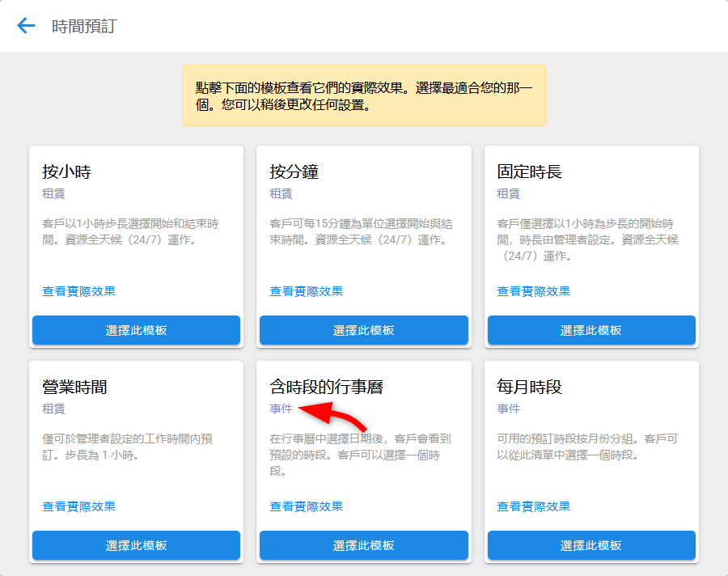
Task: Preview 查看實際效果 for 每月時段
Action: coord(533,506)
